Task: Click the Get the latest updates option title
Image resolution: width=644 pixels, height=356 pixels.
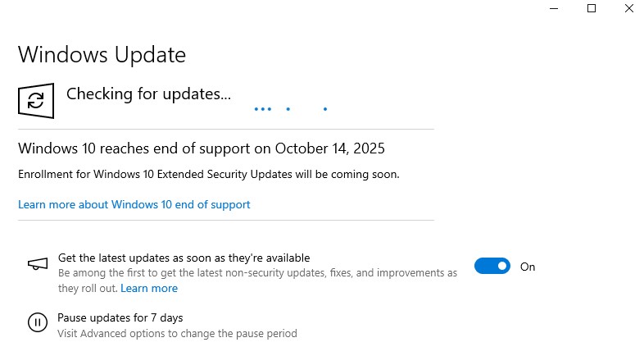Action: pyautogui.click(x=184, y=258)
